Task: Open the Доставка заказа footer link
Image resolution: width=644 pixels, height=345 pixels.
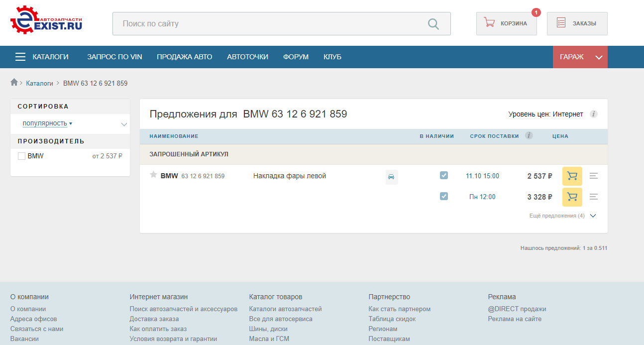Action: click(154, 319)
